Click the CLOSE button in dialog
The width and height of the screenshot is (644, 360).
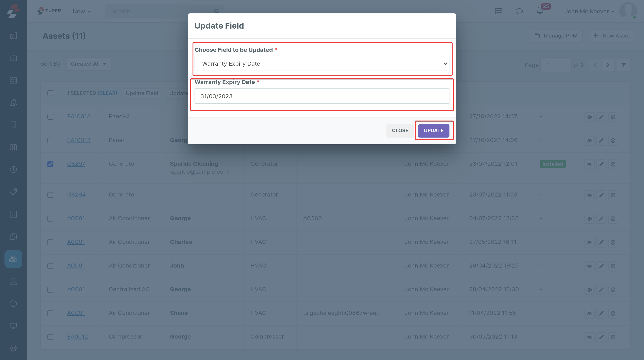coord(400,131)
